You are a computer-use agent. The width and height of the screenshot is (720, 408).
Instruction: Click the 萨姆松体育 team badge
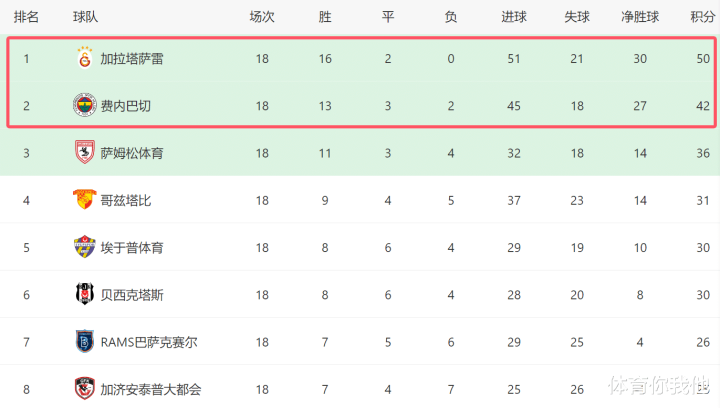tap(84, 152)
